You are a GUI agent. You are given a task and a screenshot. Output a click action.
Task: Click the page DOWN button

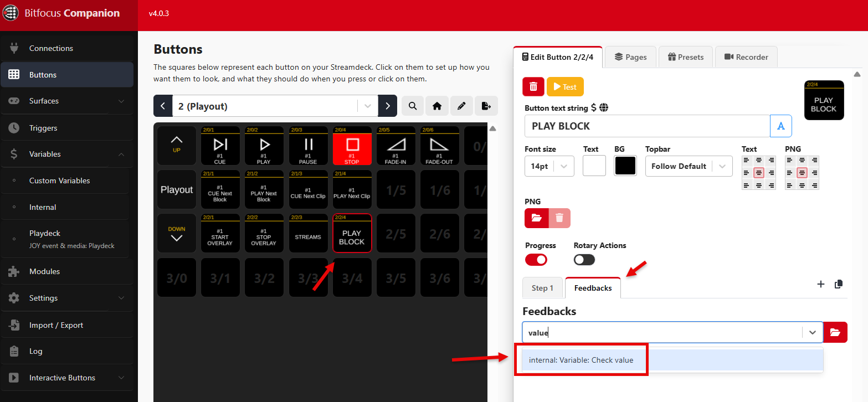[177, 233]
